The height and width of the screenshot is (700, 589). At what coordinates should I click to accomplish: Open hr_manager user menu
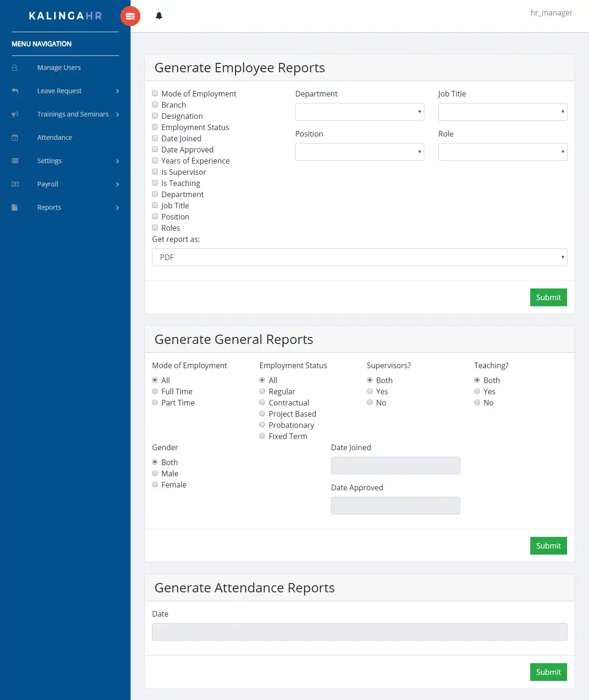[551, 13]
